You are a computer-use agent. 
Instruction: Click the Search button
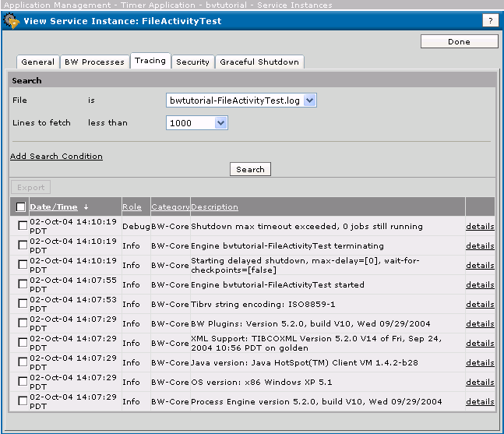point(250,169)
